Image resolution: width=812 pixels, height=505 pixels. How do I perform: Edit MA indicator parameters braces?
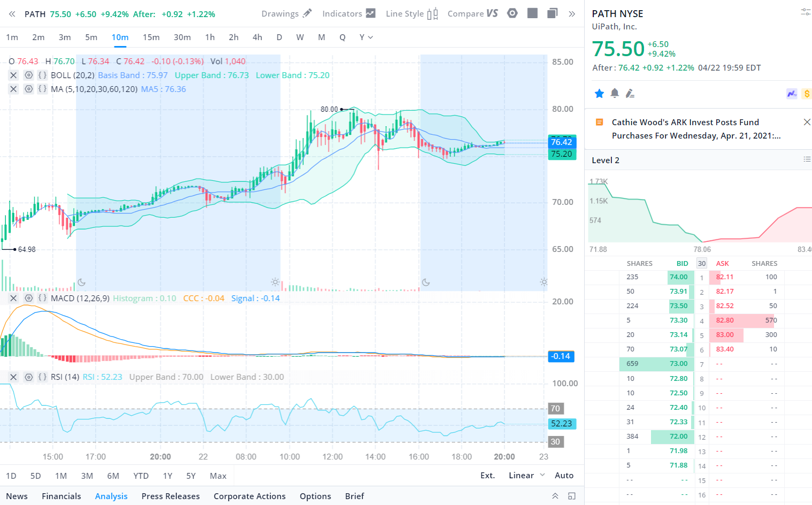42,89
